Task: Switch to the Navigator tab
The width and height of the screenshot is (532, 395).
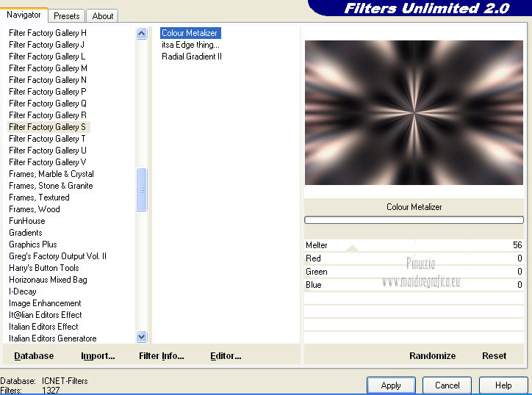Action: [x=24, y=15]
